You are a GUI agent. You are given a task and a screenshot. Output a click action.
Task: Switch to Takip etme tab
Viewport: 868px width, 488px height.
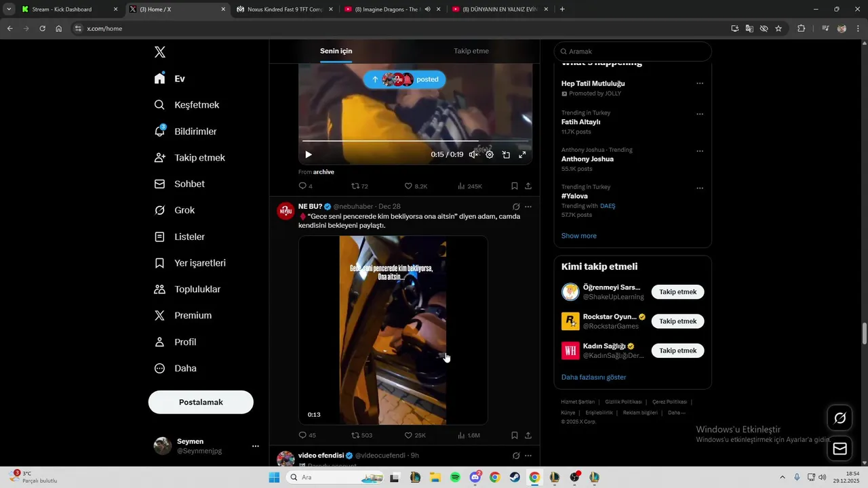coord(471,51)
